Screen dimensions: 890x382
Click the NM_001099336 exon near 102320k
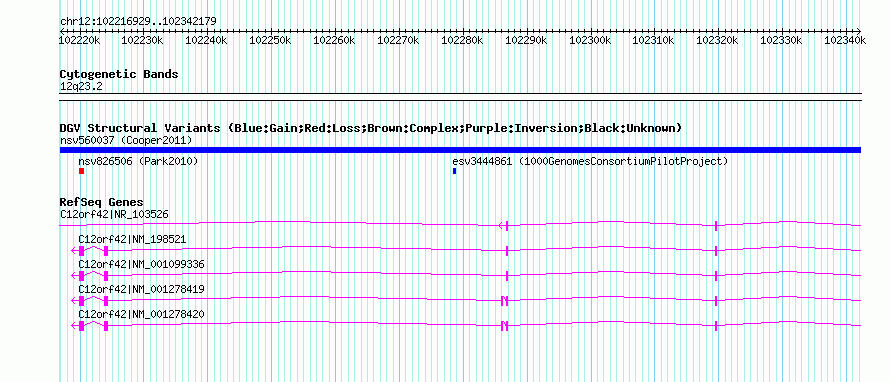pos(716,275)
